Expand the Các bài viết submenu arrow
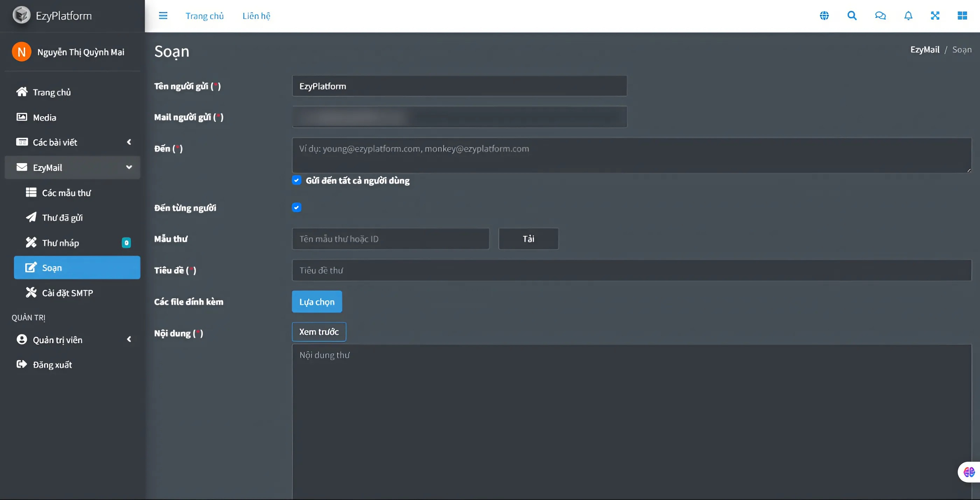The image size is (980, 500). coord(129,142)
